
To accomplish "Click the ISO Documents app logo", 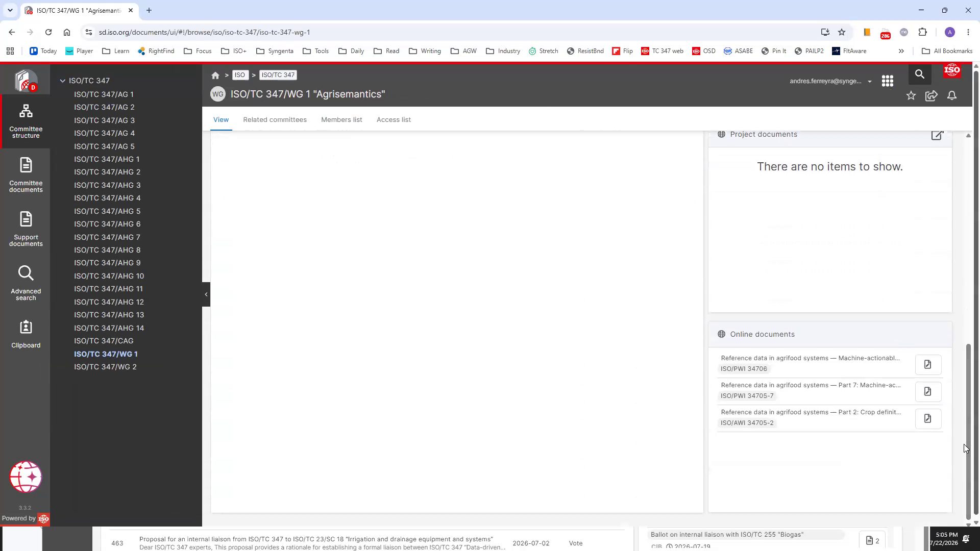I will 26,81.
